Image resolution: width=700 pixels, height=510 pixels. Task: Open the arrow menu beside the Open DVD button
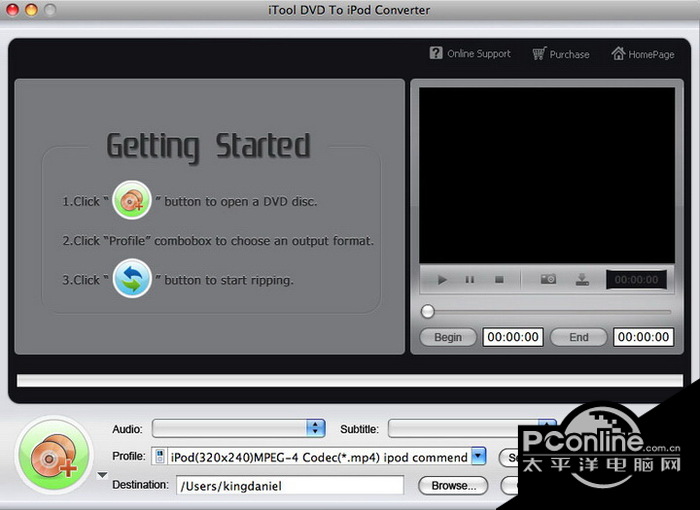[102, 475]
